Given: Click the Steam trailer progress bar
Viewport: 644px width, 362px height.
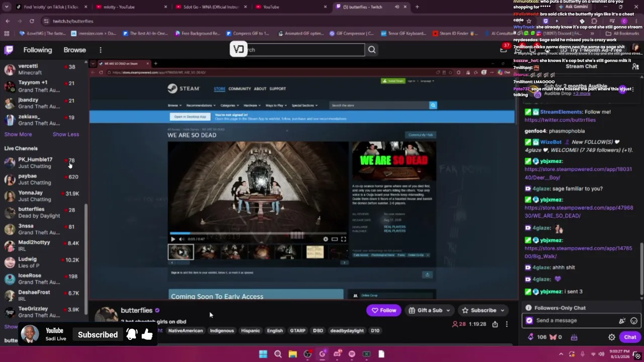Looking at the screenshot, I should pos(258,233).
